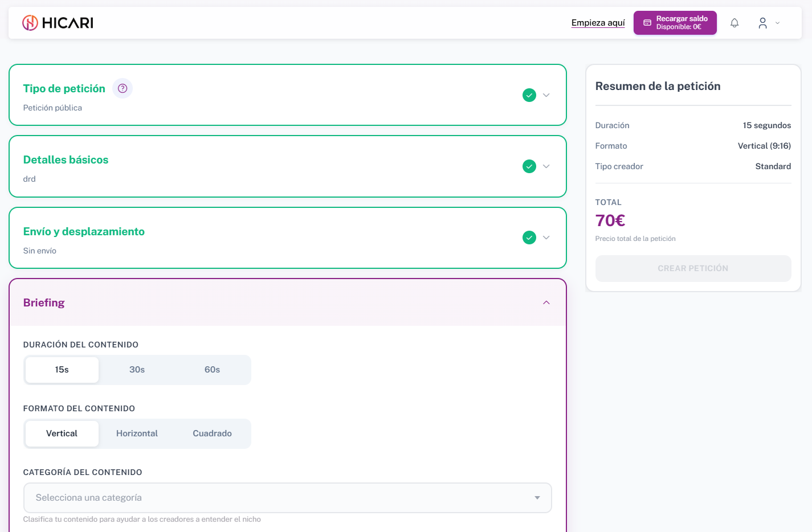Select the 60s duration option
Viewport: 812px width, 532px height.
click(212, 370)
